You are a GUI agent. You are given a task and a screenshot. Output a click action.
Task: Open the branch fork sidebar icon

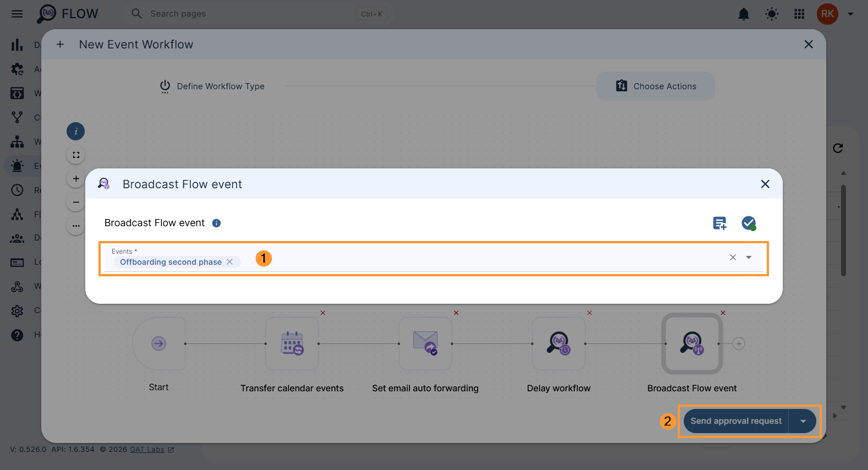pyautogui.click(x=17, y=117)
